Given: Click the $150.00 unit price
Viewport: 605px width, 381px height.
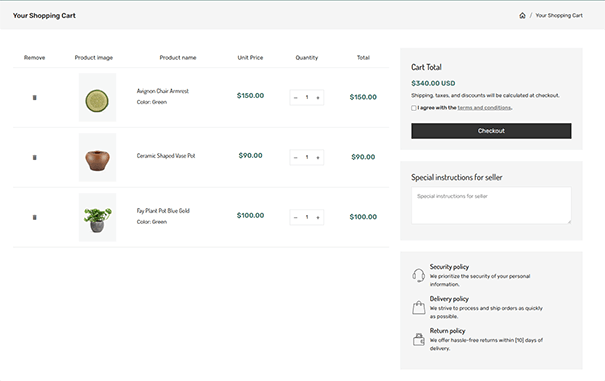Looking at the screenshot, I should (x=250, y=96).
